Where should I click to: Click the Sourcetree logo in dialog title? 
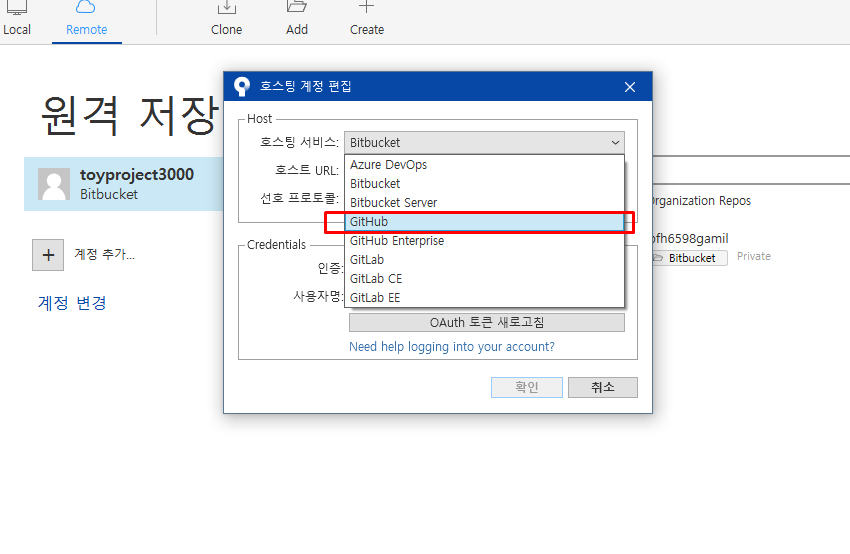click(x=241, y=87)
